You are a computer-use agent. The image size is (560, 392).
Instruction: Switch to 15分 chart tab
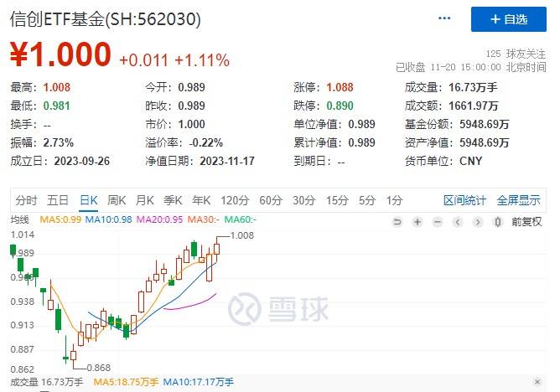337,200
